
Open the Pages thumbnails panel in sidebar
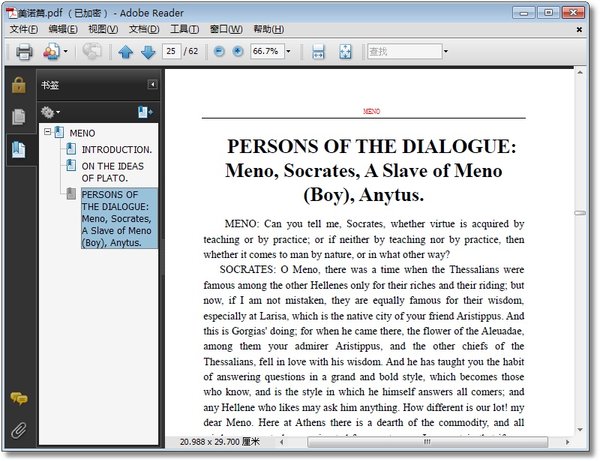[x=18, y=117]
